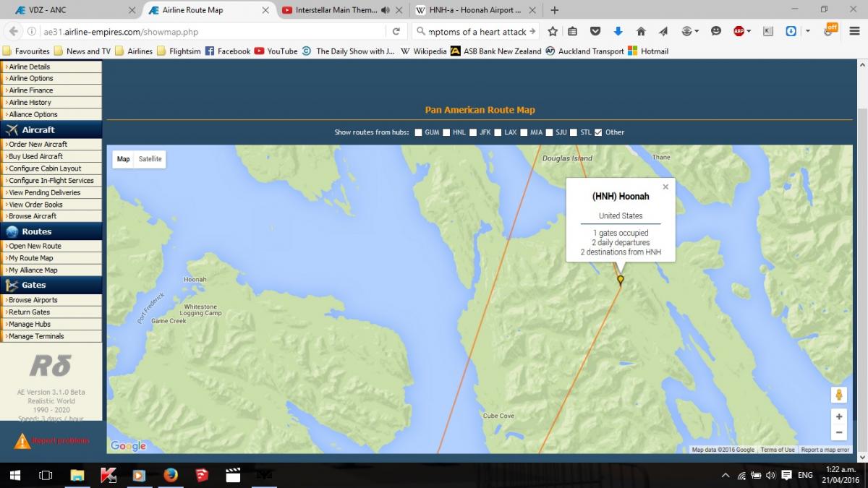Open the Facebook bookmark

tap(228, 51)
